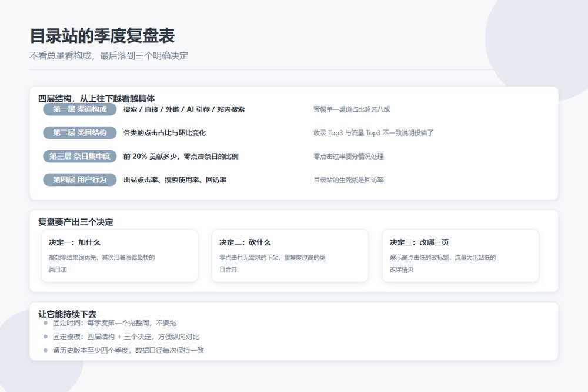Click note 零点击过半要分情况处理
The image size is (588, 392).
pos(348,156)
